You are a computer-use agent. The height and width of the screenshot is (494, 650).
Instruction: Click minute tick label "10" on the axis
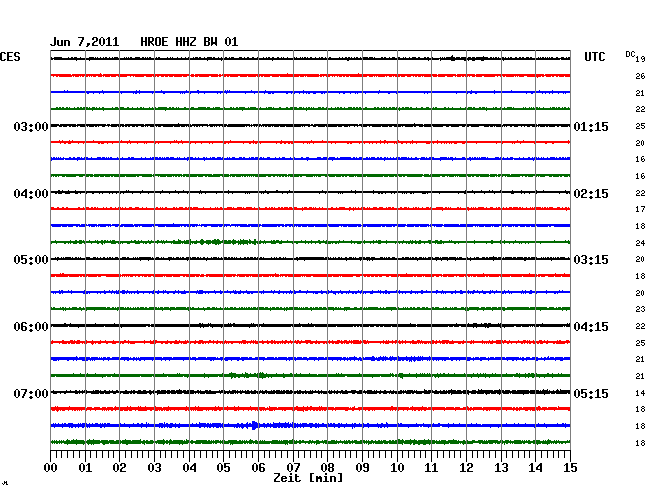(397, 468)
